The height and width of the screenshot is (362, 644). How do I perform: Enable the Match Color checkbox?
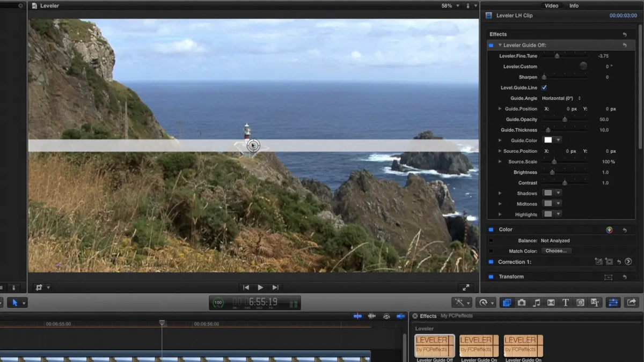pos(491,251)
